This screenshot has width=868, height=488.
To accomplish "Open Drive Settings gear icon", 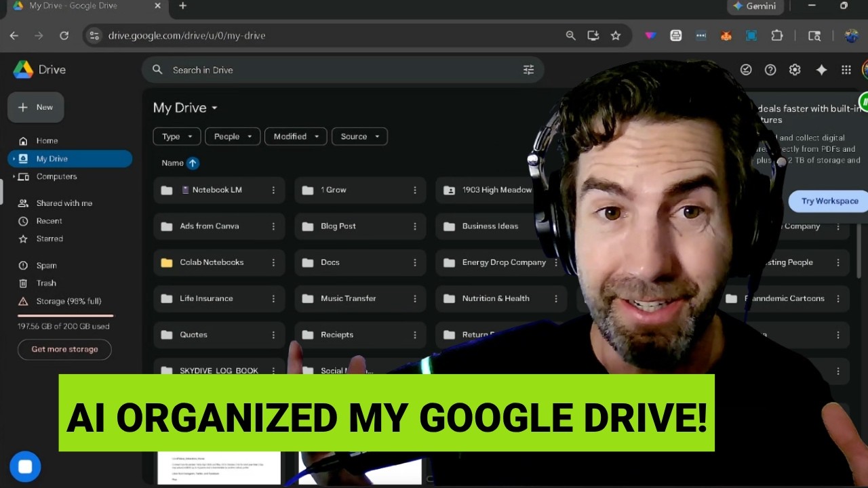I will 795,70.
